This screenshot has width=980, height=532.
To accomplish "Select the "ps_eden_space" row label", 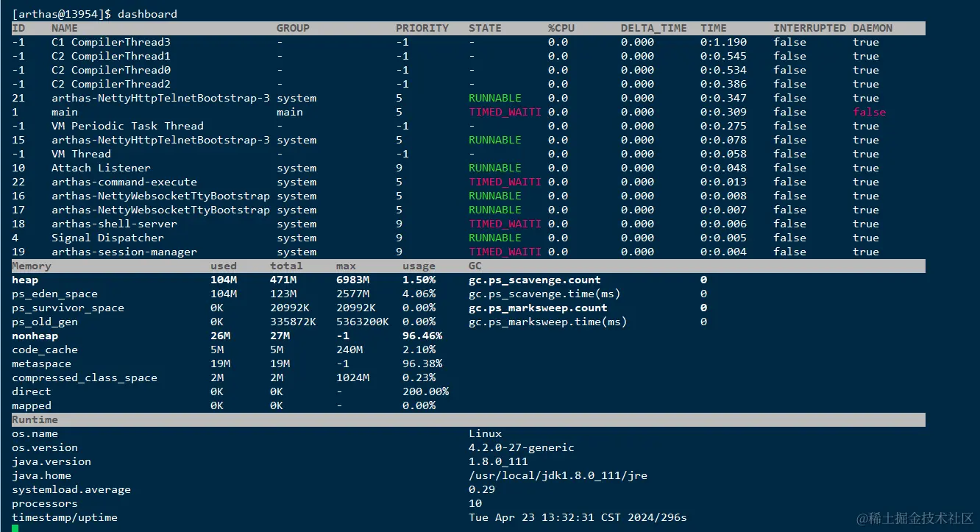I will 54,294.
